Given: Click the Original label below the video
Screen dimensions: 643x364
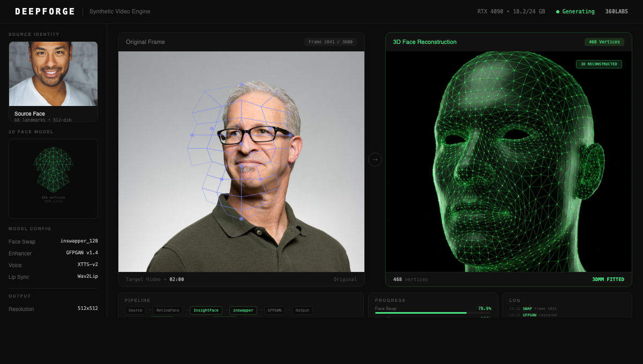Looking at the screenshot, I should [345, 279].
